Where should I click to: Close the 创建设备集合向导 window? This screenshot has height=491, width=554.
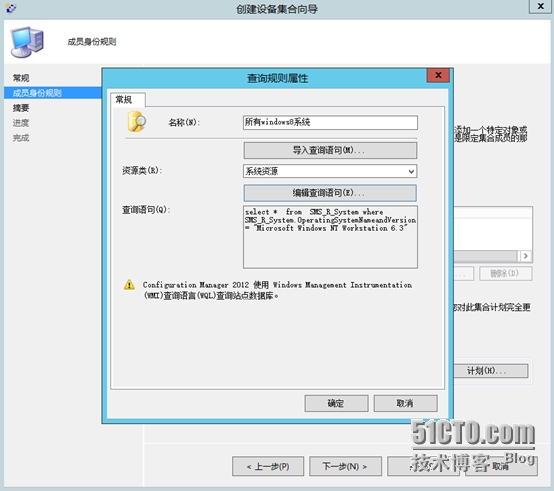pyautogui.click(x=540, y=6)
